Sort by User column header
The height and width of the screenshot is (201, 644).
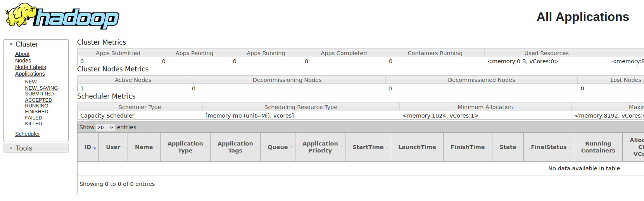click(x=113, y=147)
